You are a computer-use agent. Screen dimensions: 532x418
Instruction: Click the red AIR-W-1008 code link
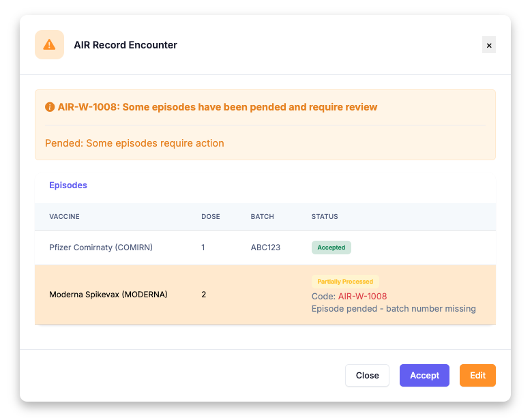[362, 296]
